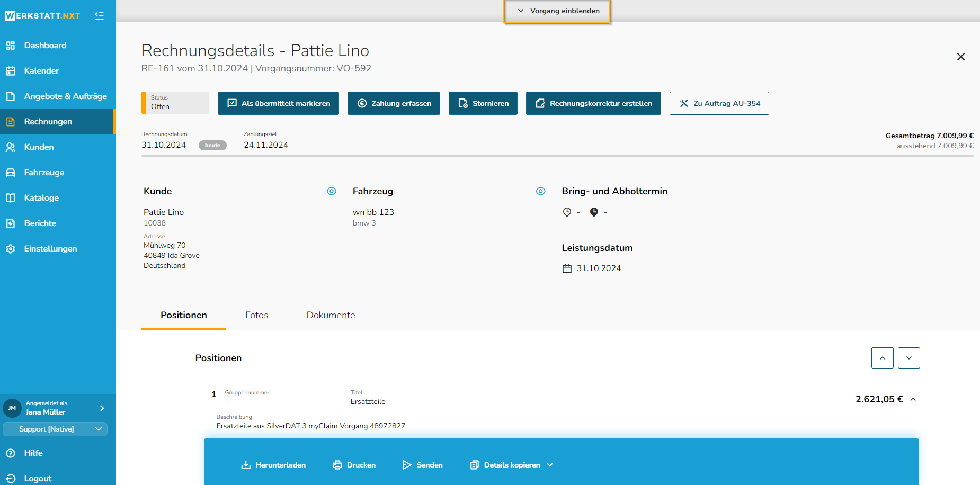Screen dimensions: 980x485
Task: Click the Werkstatt.NXT logo
Action: tap(42, 16)
